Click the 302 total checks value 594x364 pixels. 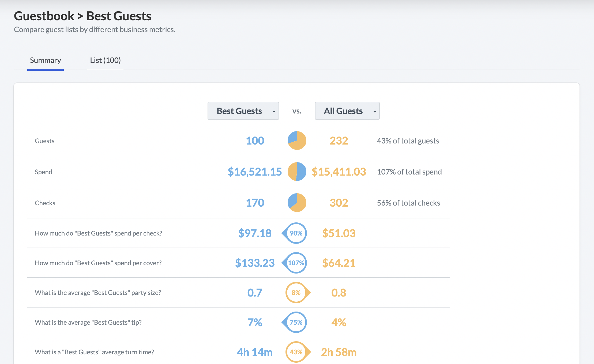[x=339, y=203]
